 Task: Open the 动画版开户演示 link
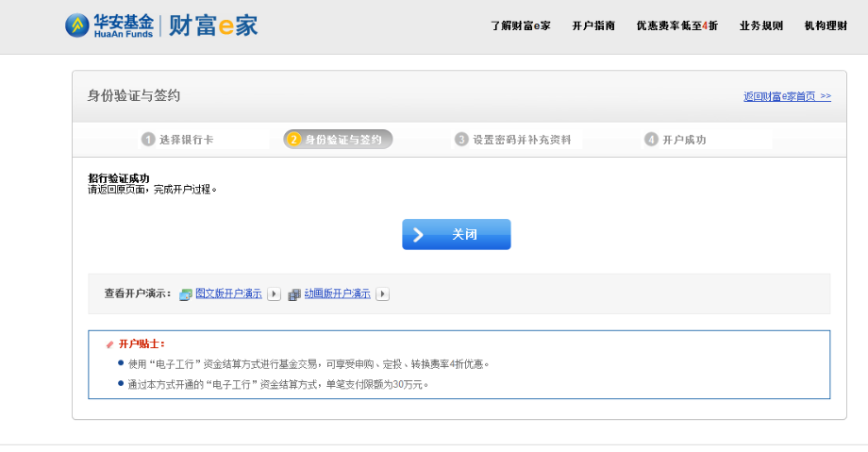[337, 294]
